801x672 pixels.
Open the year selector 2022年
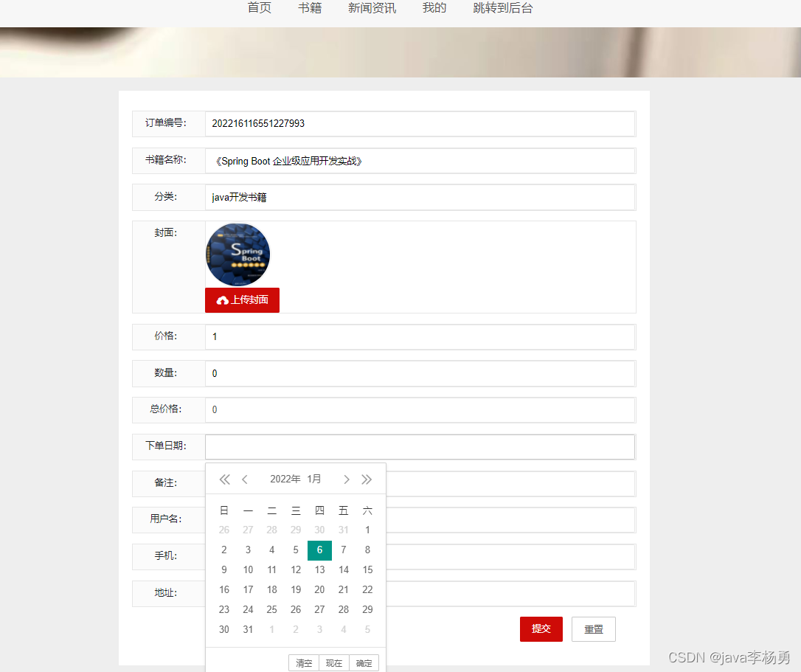tap(285, 479)
